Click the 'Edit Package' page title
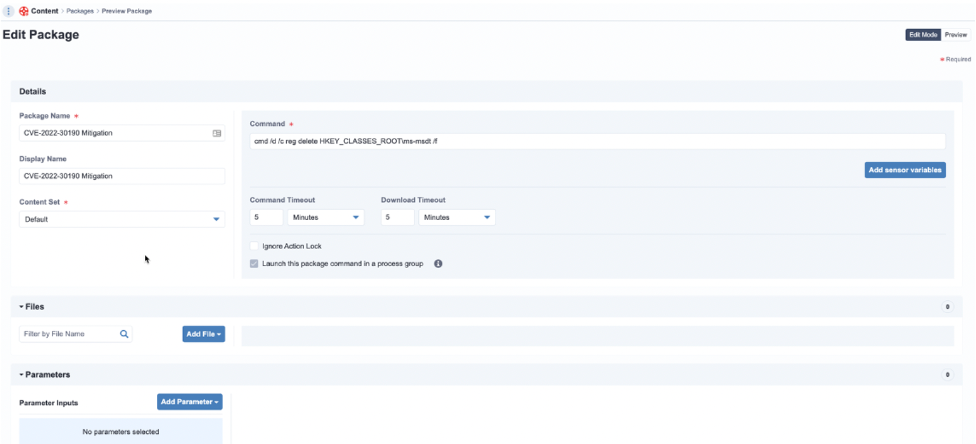 pyautogui.click(x=41, y=35)
